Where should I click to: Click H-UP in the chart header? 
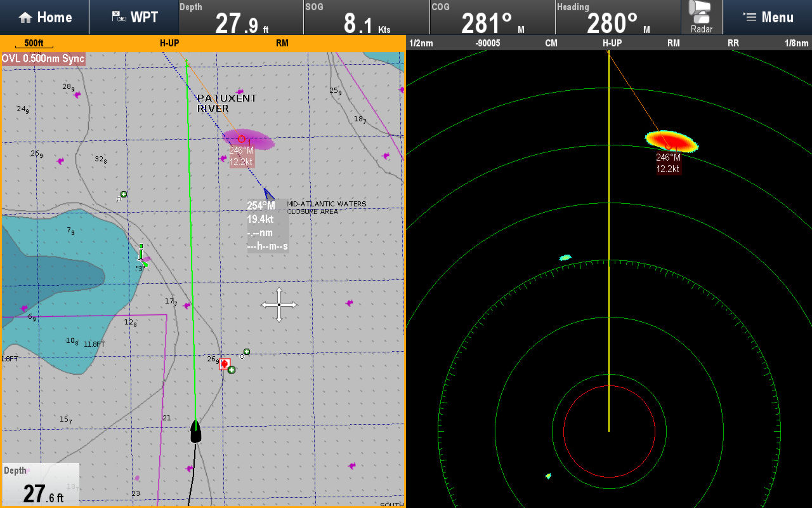coord(169,43)
